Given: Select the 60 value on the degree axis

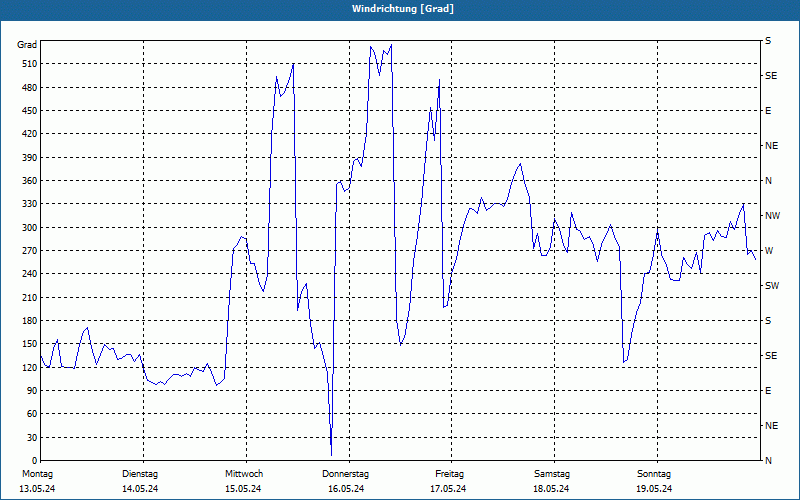Looking at the screenshot, I should point(32,414).
